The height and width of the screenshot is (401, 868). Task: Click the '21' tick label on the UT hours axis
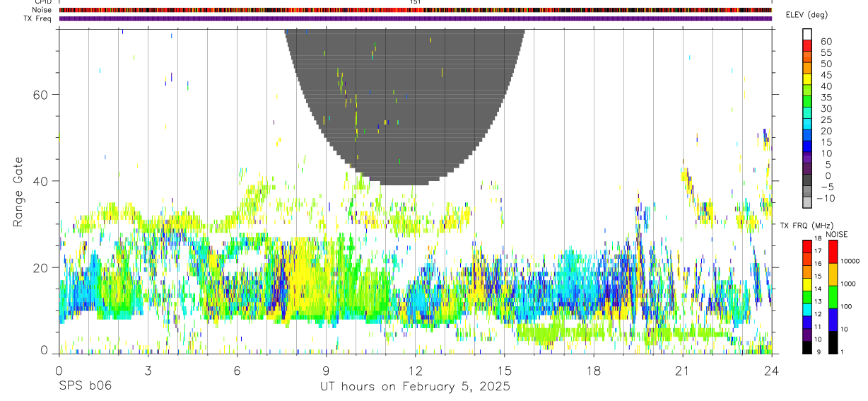pyautogui.click(x=682, y=370)
